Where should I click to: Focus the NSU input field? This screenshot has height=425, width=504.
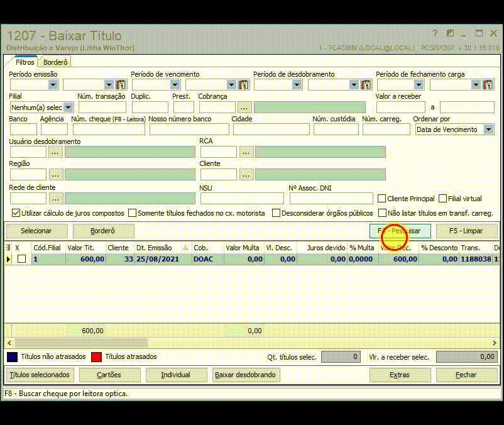pos(242,199)
